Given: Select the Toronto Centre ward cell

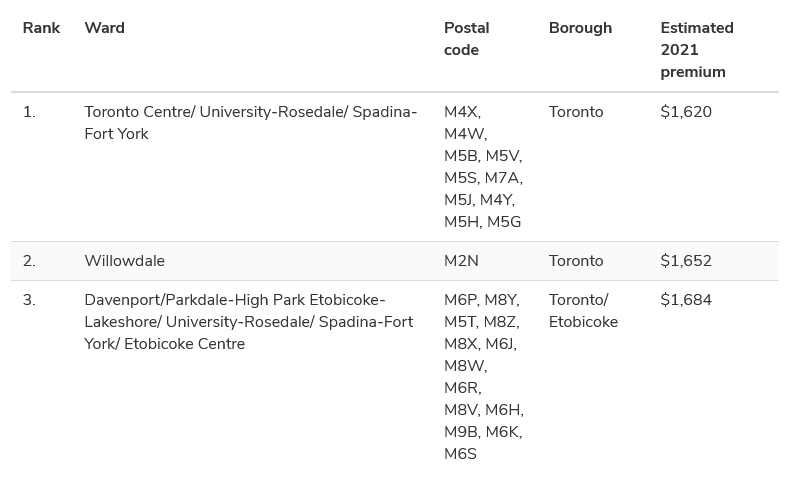Looking at the screenshot, I should [250, 123].
